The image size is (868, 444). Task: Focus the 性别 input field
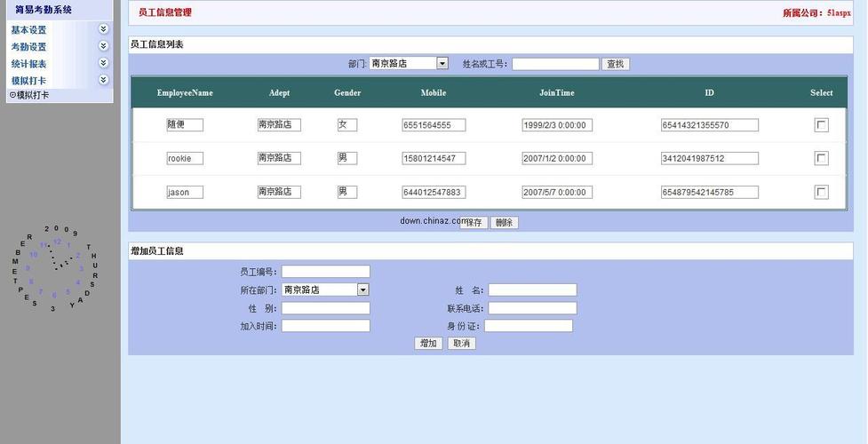[x=325, y=308]
